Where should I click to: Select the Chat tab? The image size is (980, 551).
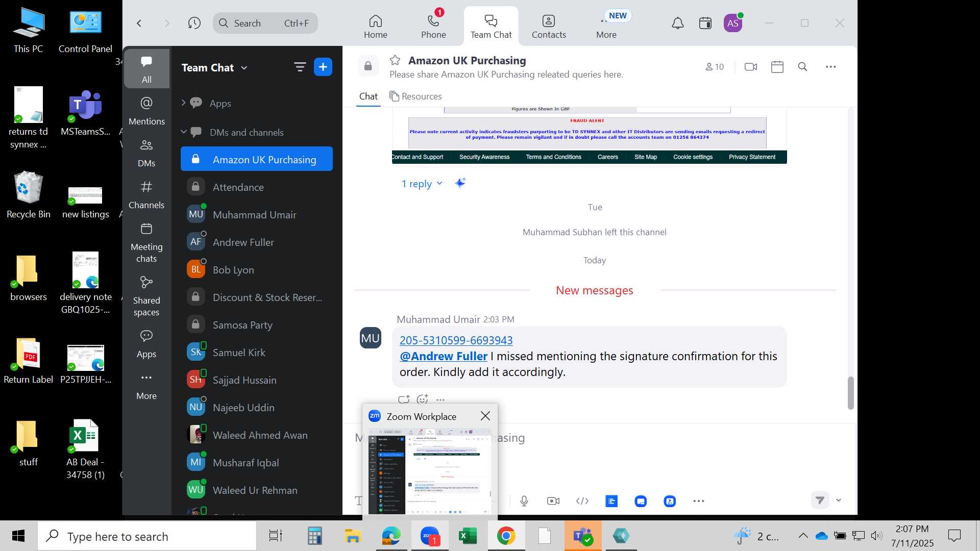pos(368,96)
